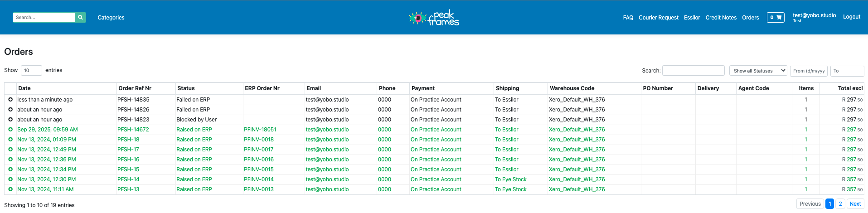Open the Show all Statuses dropdown

[758, 71]
